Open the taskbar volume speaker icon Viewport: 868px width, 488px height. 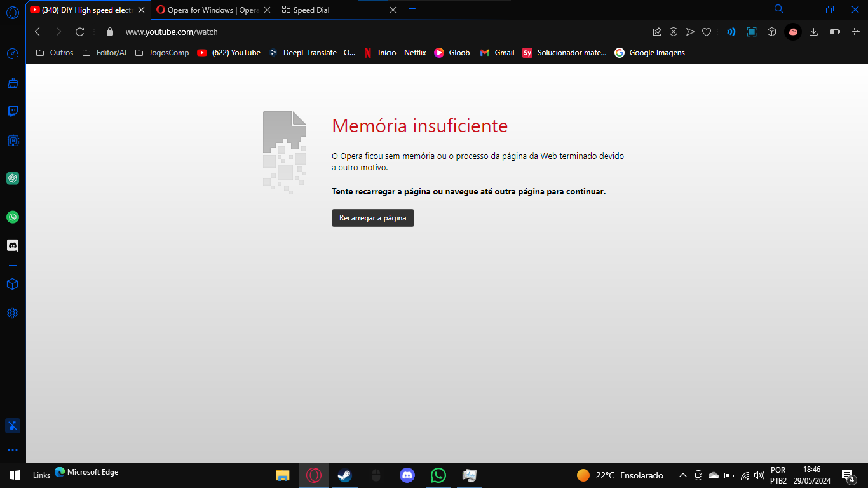759,475
